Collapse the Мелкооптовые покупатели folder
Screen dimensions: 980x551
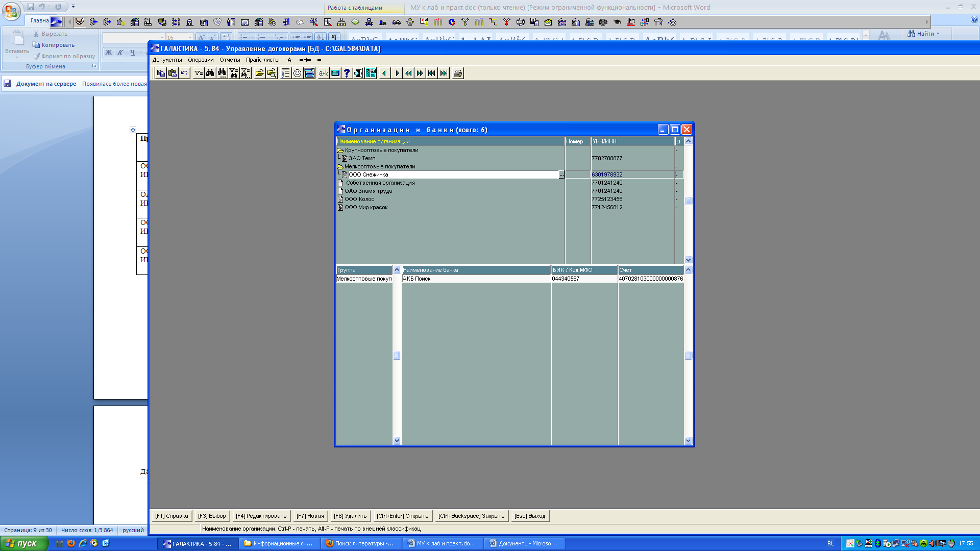coord(340,166)
